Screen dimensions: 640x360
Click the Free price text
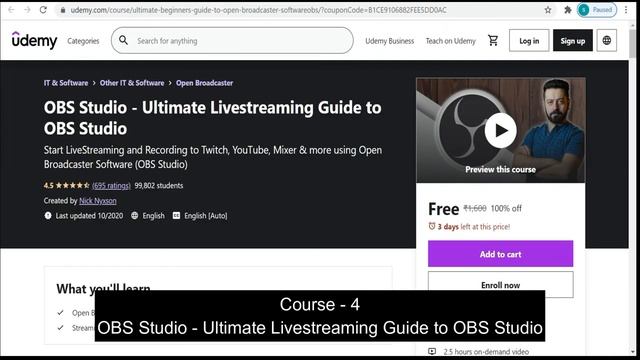pyautogui.click(x=444, y=209)
